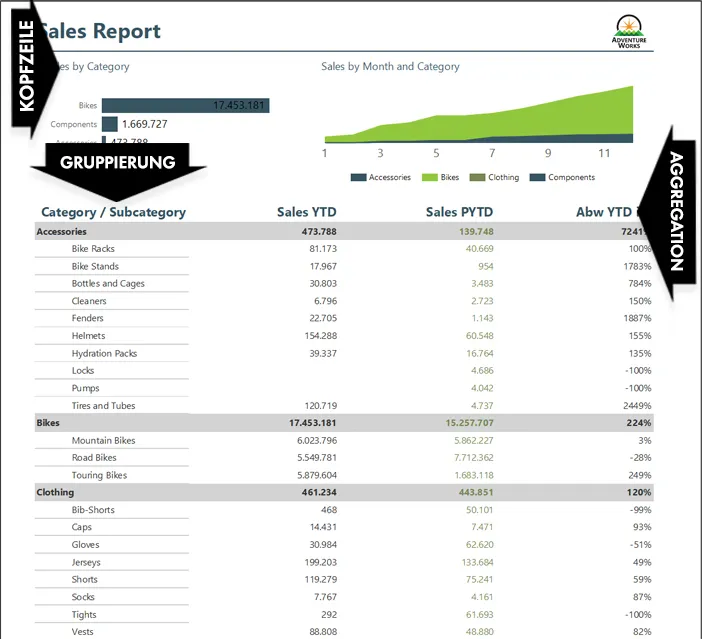Click the Sales YTD column header
Viewport: 702px width, 639px height.
click(307, 212)
